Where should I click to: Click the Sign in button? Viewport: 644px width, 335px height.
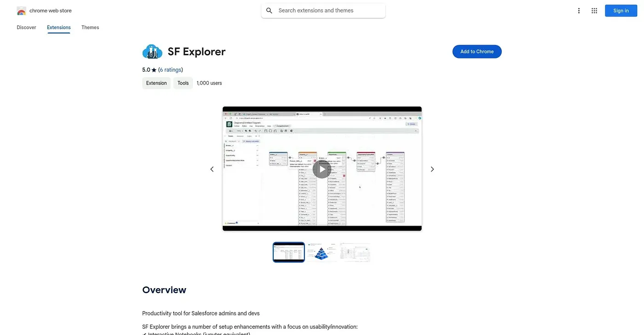tap(621, 11)
